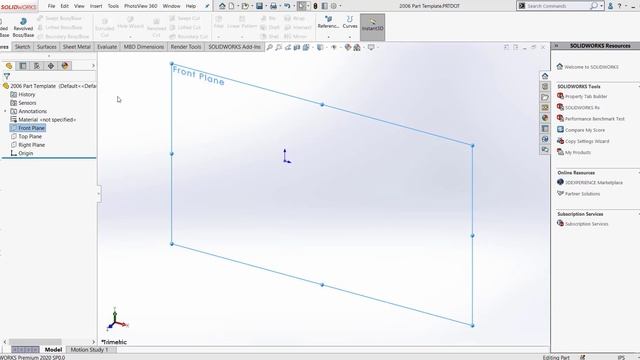Click the filter funnel icon in tree
The image size is (640, 360).
[x=7, y=76]
